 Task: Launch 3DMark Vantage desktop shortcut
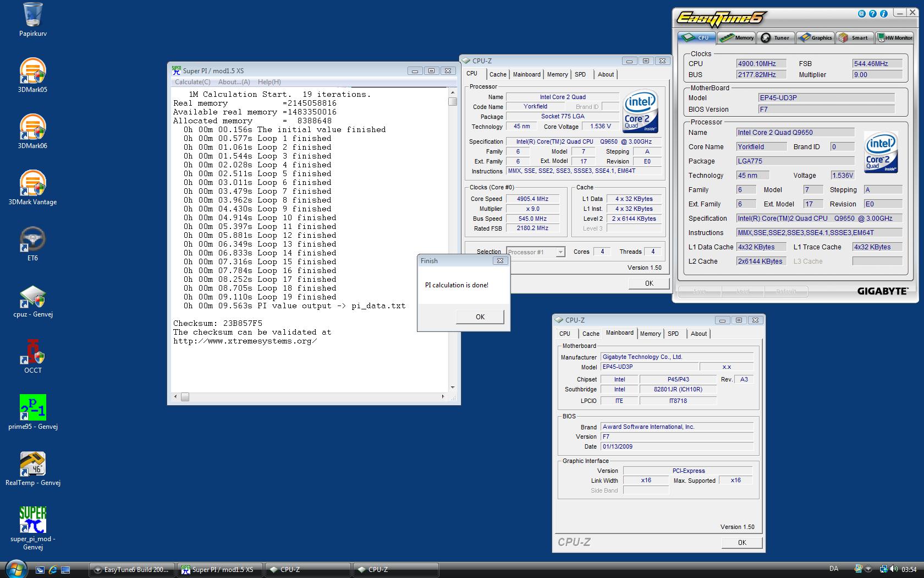[x=32, y=187]
